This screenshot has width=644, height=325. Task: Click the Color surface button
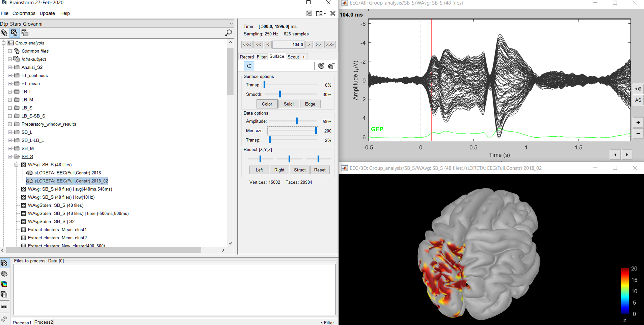pos(267,104)
